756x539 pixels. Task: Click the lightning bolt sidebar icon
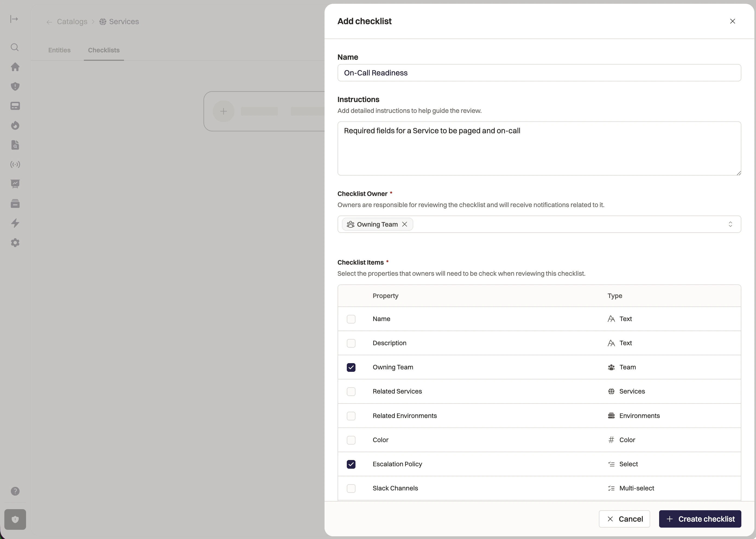(15, 223)
